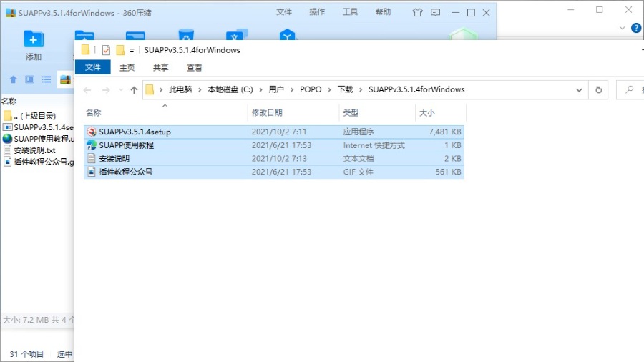Open 文件 menu in 360压缩
Screen dimensions: 644x362
click(284, 12)
